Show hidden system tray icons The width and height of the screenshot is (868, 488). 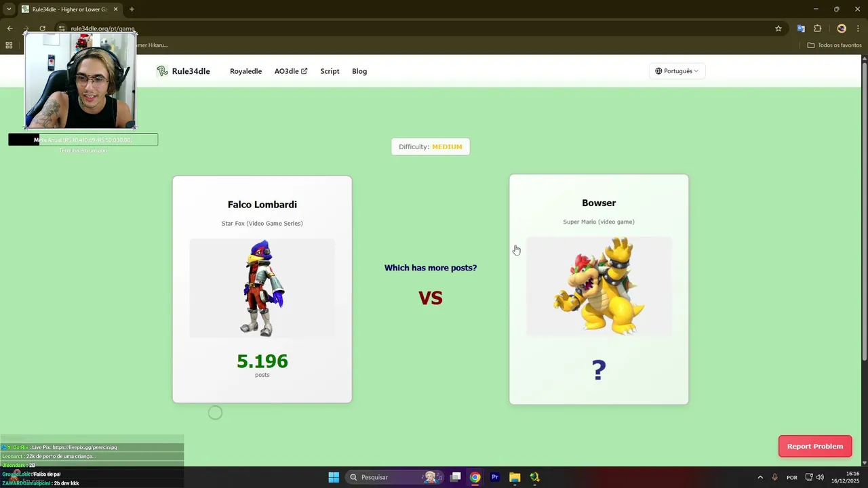point(760,477)
